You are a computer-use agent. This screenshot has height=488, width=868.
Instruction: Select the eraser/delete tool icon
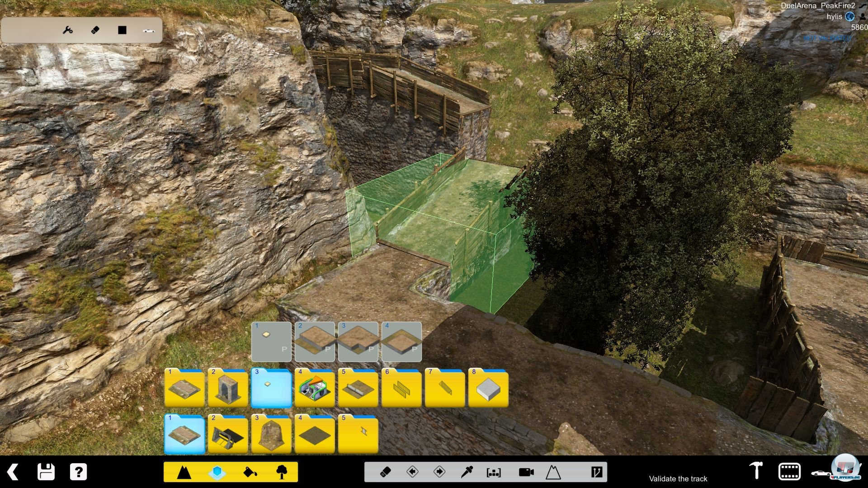(95, 30)
